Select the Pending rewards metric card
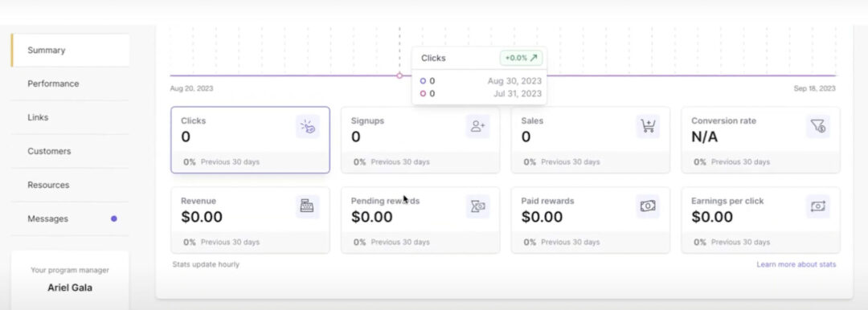The width and height of the screenshot is (868, 310). [420, 220]
